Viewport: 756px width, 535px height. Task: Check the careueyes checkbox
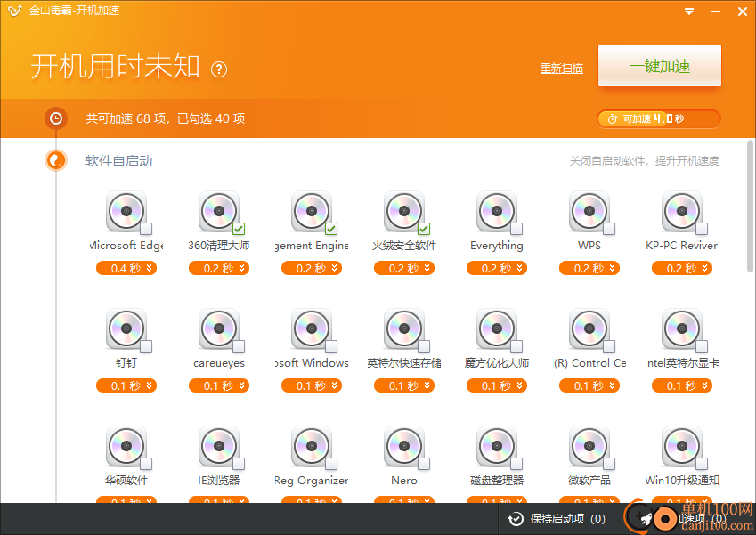239,346
